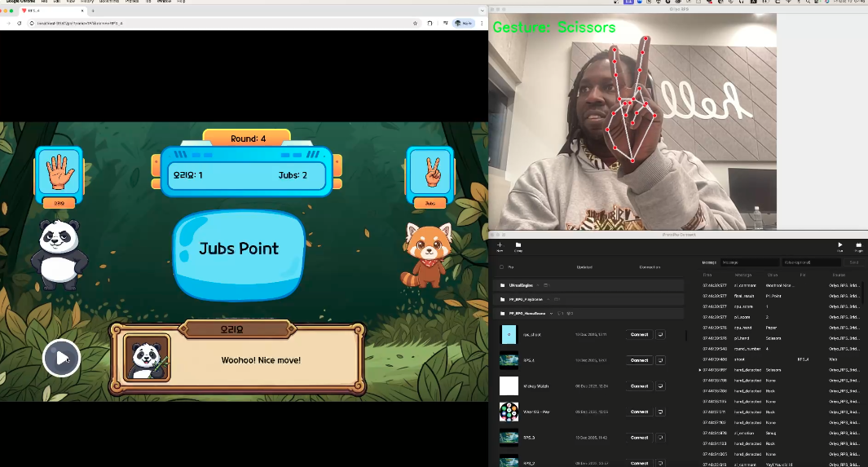Connect the RPS_4 pie
Screen dimensions: 868x467
(639, 360)
